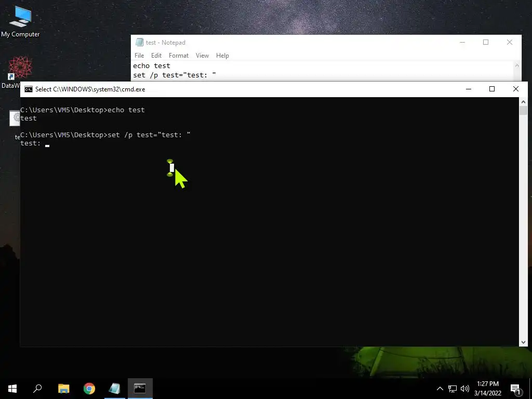532x399 pixels.
Task: Open clock and calendar flyout
Action: pos(487,389)
